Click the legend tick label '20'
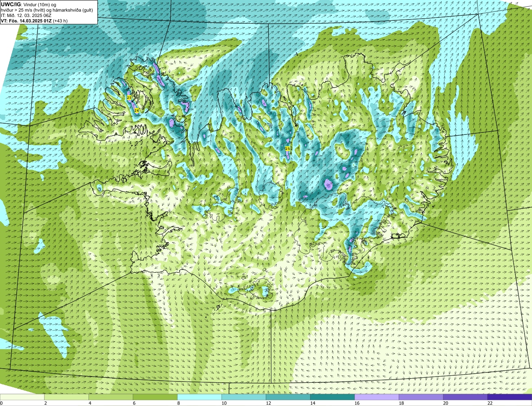The image size is (532, 406). click(446, 403)
